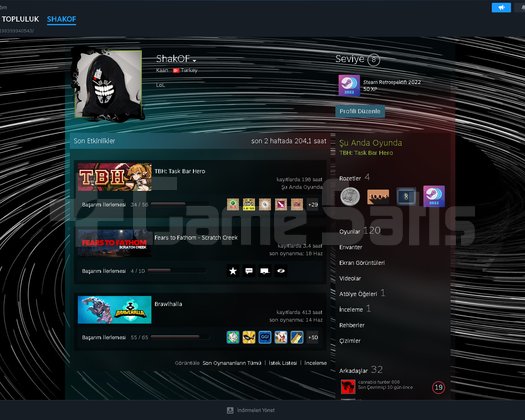The width and height of the screenshot is (525, 420).
Task: Open Arkadaşlar 32 friends list
Action: 361,370
